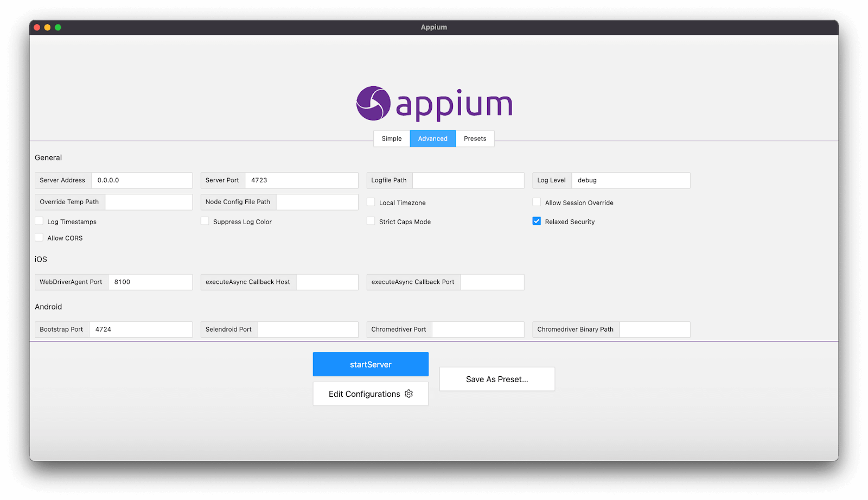Enable Strict Caps Mode
The height and width of the screenshot is (500, 868).
point(371,221)
